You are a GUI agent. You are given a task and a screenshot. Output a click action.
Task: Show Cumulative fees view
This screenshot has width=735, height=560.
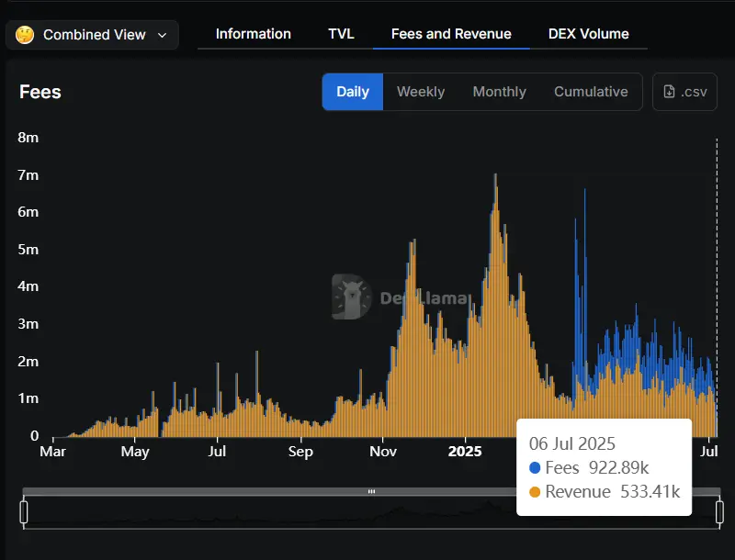click(591, 92)
